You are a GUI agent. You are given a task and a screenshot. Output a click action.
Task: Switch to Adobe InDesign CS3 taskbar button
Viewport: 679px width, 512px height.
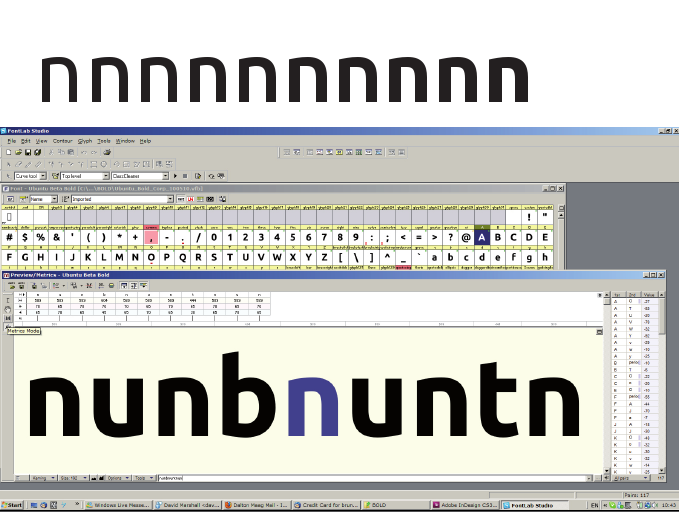tap(466, 505)
